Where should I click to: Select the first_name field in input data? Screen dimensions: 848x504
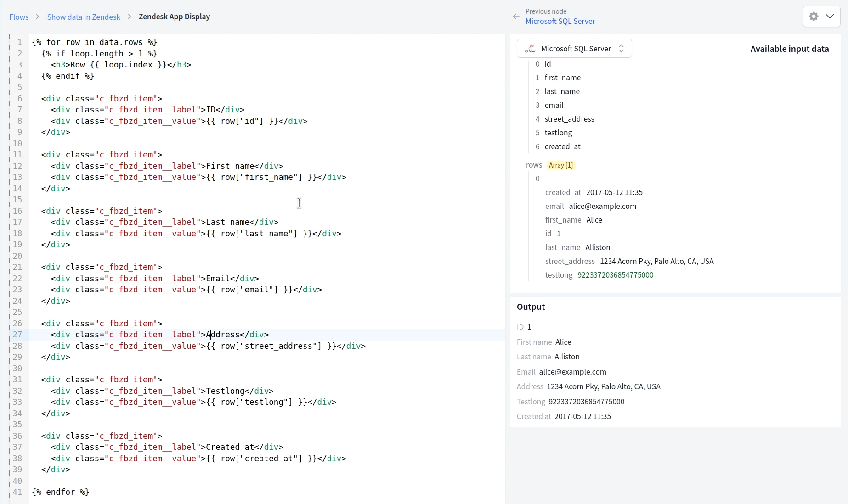[x=562, y=78]
